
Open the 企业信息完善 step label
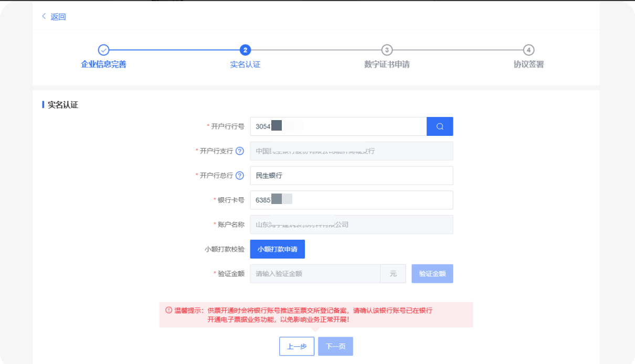(104, 65)
